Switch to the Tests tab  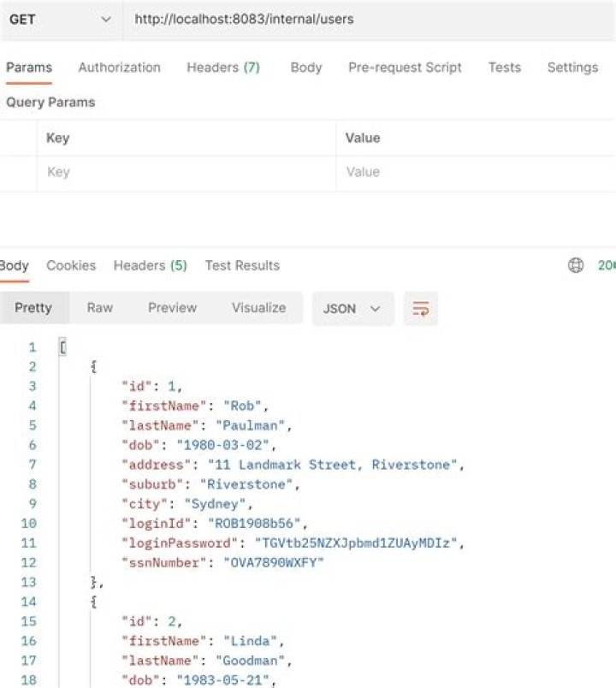[x=505, y=68]
